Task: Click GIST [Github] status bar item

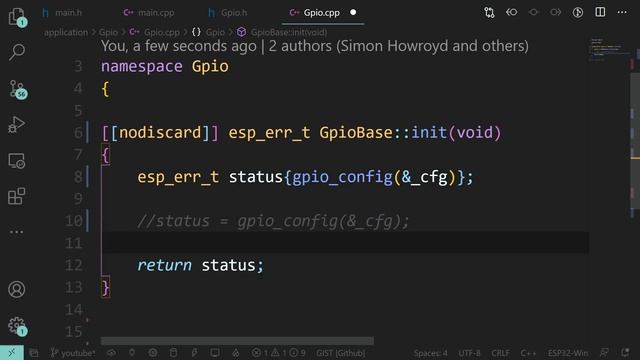Action: (x=340, y=353)
